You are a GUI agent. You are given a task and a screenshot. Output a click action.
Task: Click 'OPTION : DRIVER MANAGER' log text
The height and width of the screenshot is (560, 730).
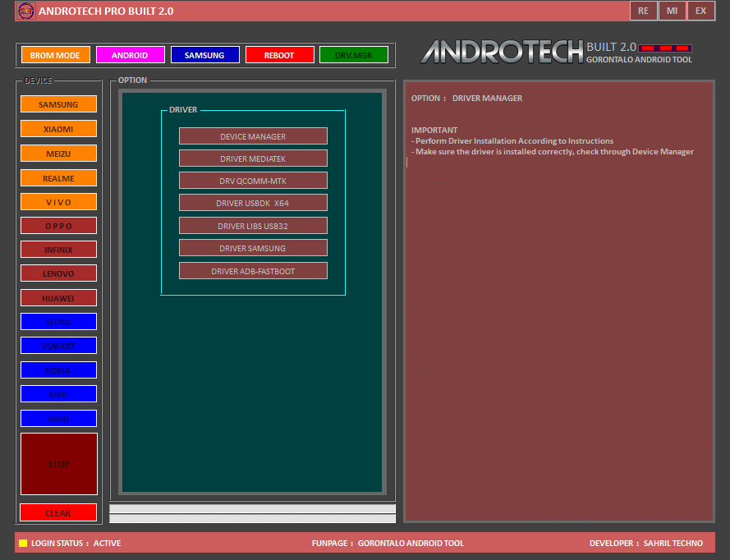(466, 99)
